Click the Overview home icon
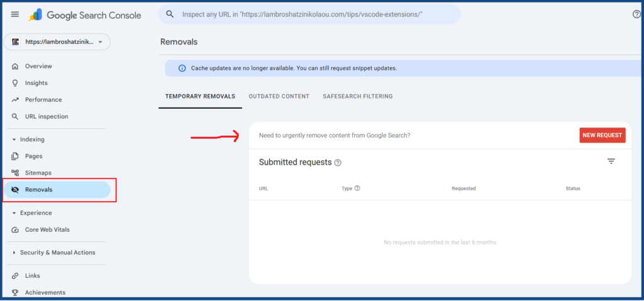 15,66
